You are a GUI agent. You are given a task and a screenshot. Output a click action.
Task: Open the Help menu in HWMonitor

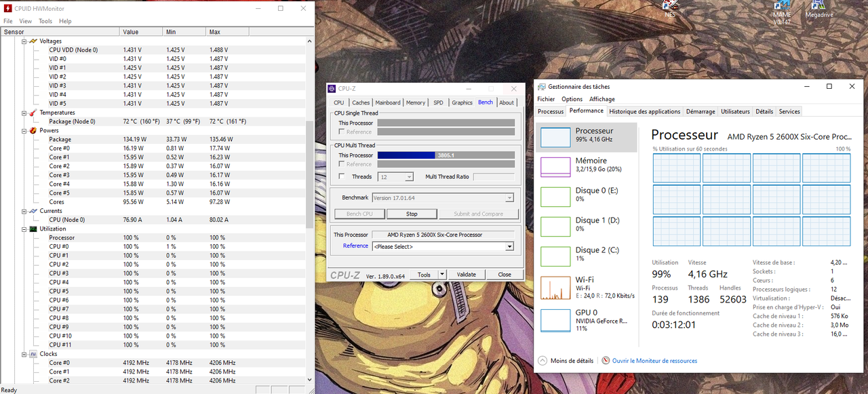coord(65,21)
